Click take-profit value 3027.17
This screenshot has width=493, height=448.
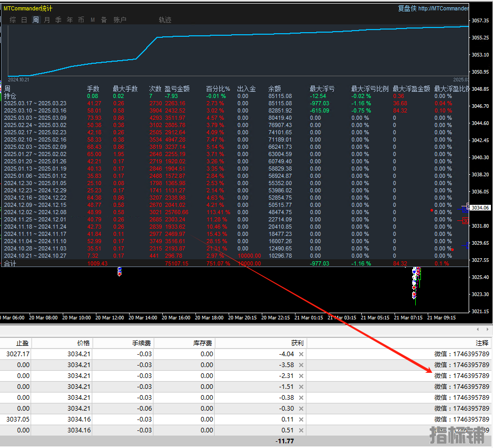click(x=18, y=354)
